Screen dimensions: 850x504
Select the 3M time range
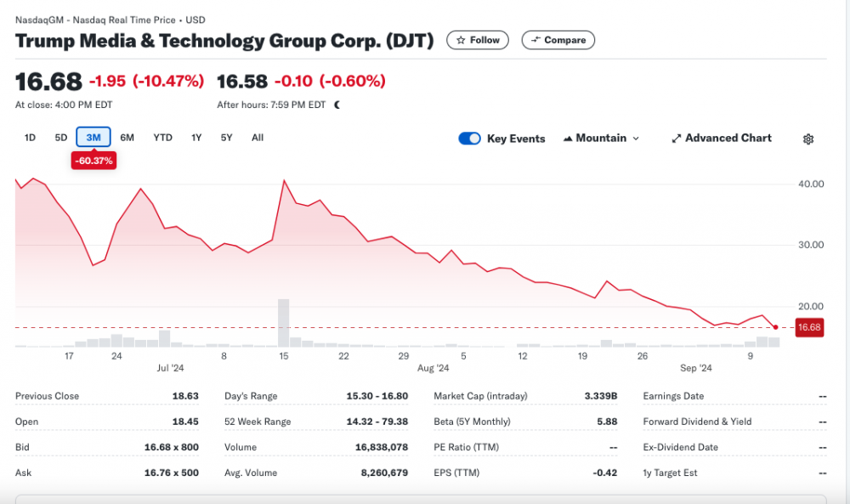93,138
